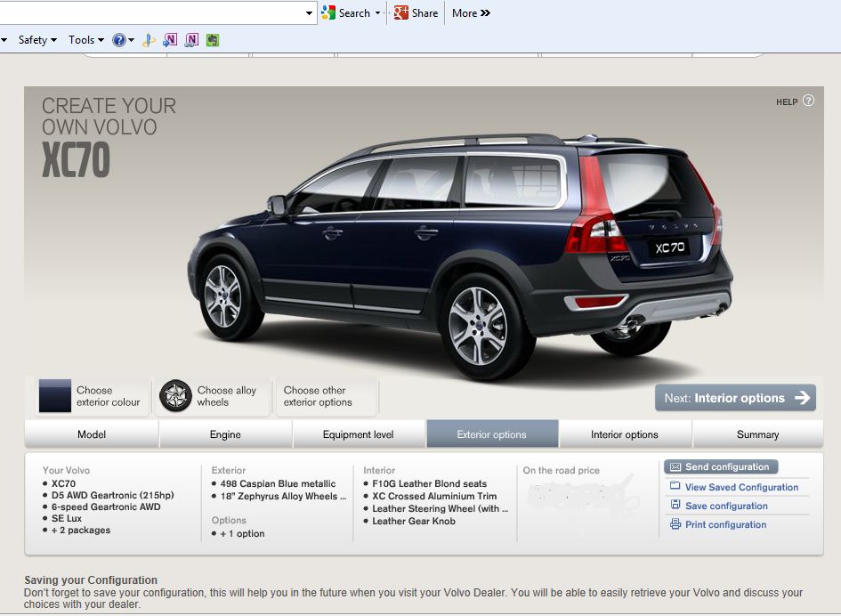Open the dropdown arrow next to the Help icon

pos(131,40)
